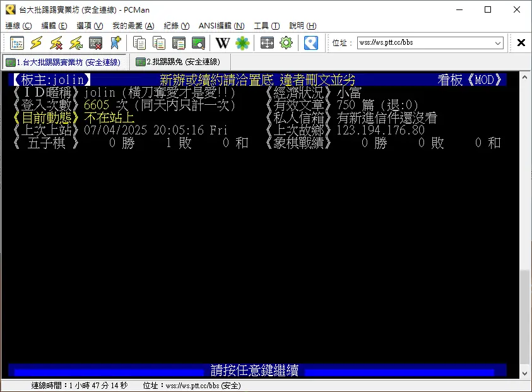This screenshot has height=392, width=532.
Task: Click the green flower icon in toolbar
Action: (x=242, y=43)
